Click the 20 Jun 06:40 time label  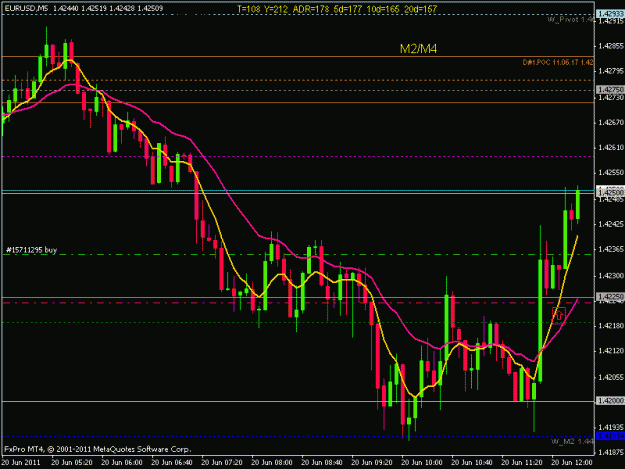pos(172,463)
